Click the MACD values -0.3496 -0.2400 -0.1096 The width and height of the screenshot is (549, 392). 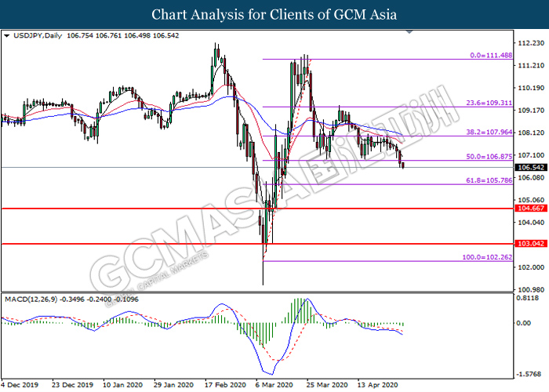99,299
